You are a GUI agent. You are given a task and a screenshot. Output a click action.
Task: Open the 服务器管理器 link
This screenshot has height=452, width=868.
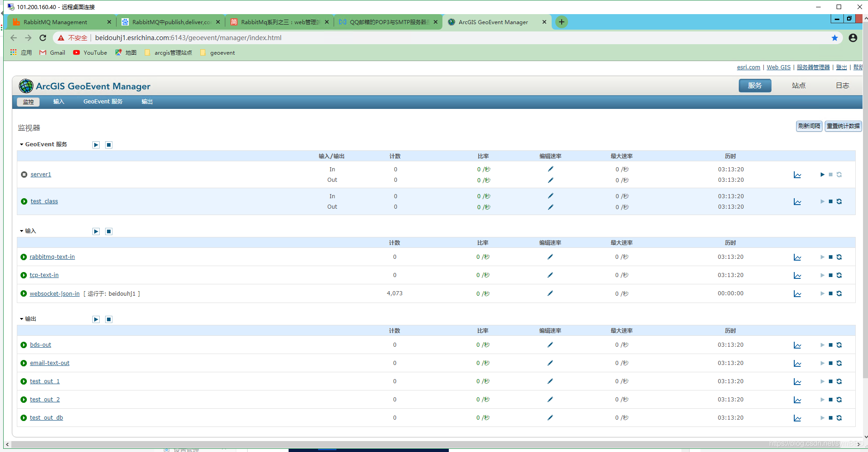coord(813,67)
